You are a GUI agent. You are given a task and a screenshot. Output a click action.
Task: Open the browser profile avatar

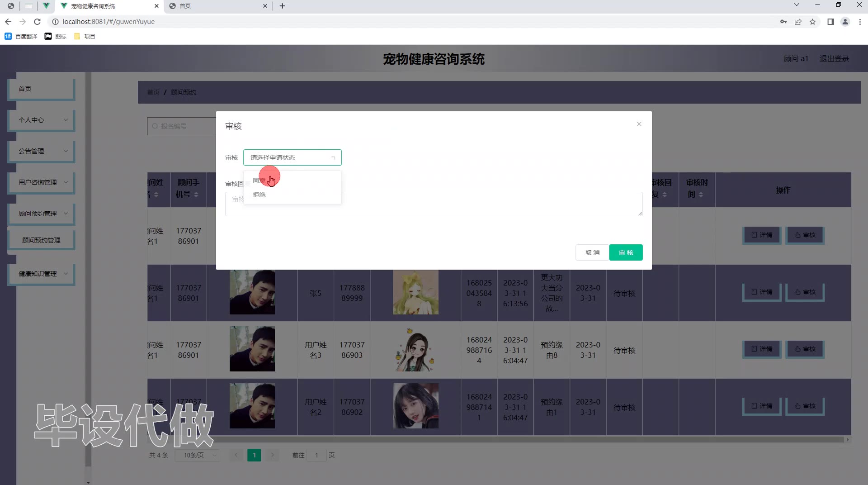(845, 22)
